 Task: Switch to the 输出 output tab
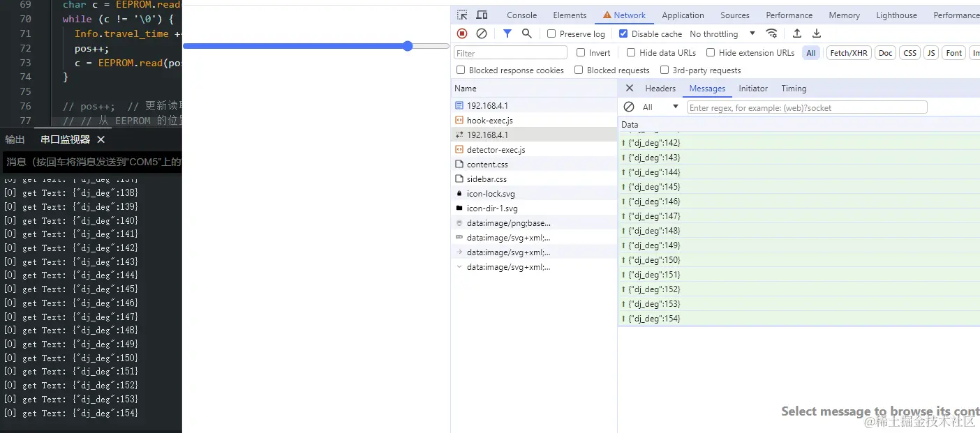point(15,139)
